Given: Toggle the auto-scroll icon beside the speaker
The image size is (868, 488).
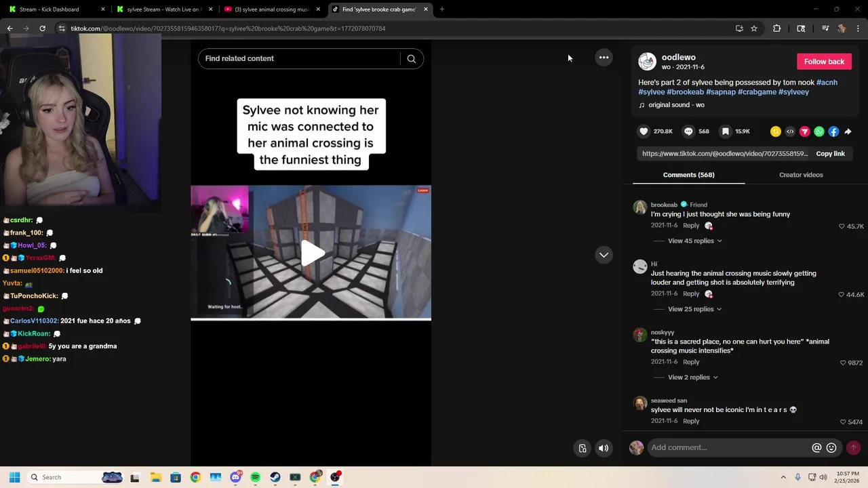Looking at the screenshot, I should pyautogui.click(x=583, y=448).
